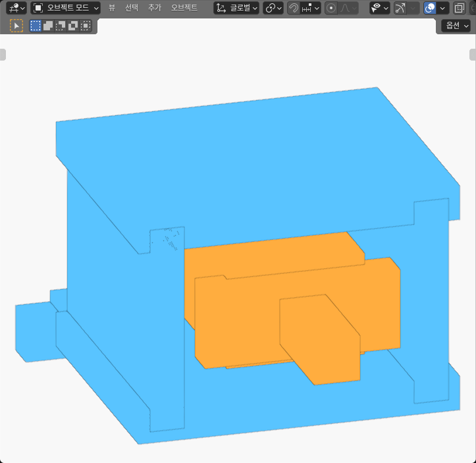Expand the left toolbar region handle

[x=3, y=55]
